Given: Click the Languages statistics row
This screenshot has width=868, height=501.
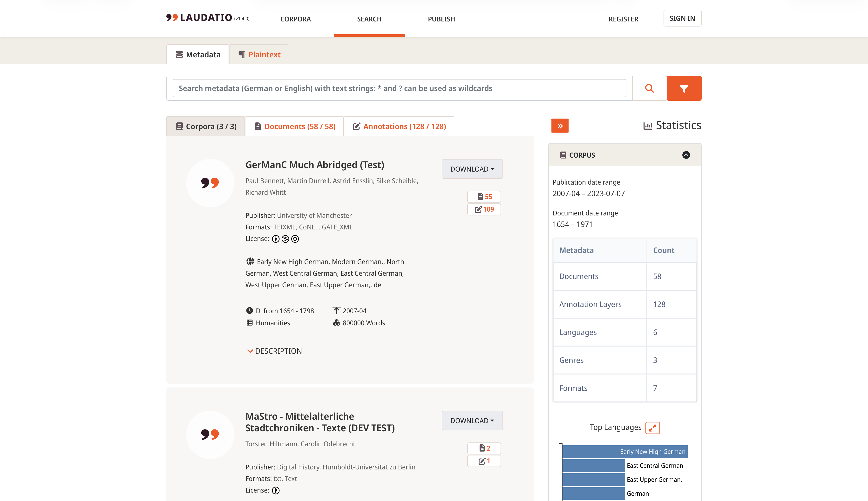Looking at the screenshot, I should (x=625, y=332).
